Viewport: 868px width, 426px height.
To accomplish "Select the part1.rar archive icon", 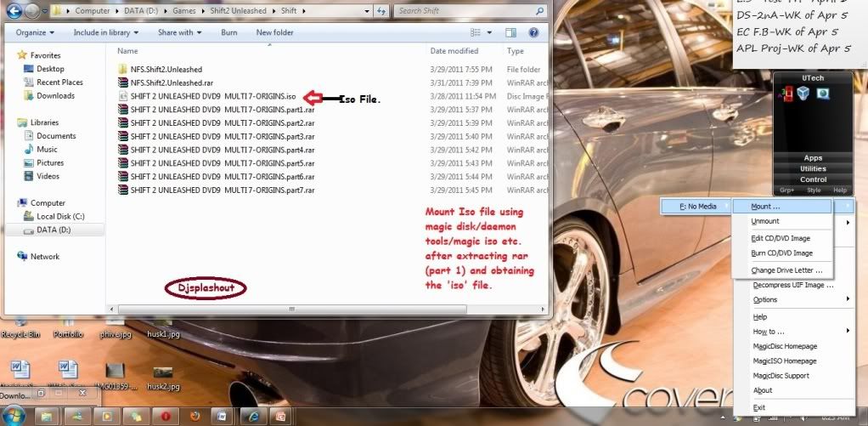I will (x=123, y=110).
